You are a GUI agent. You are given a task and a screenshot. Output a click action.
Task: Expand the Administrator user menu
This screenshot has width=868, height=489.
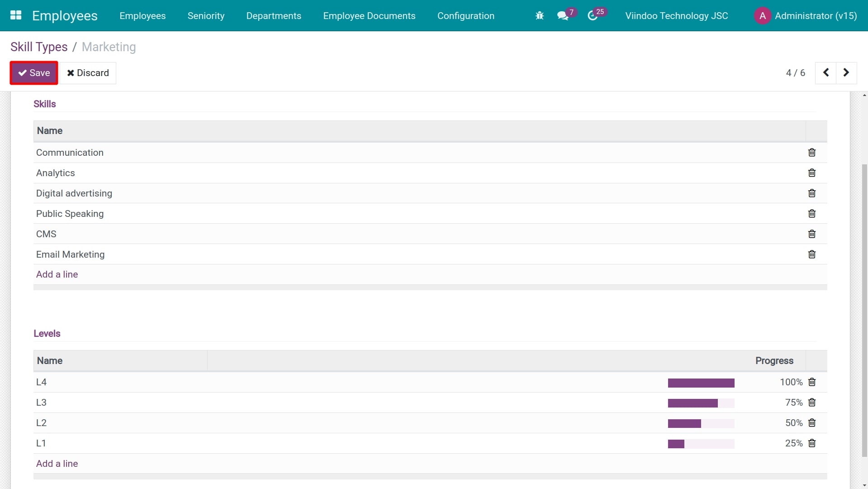[x=806, y=16]
